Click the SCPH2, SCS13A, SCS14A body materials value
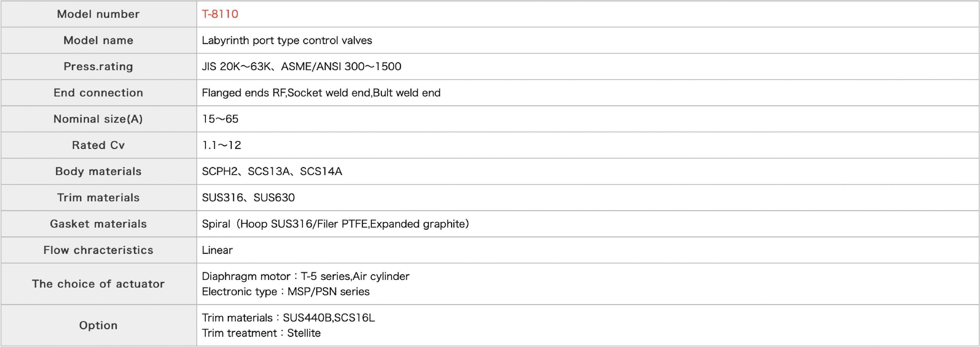This screenshot has width=980, height=347. point(272,171)
